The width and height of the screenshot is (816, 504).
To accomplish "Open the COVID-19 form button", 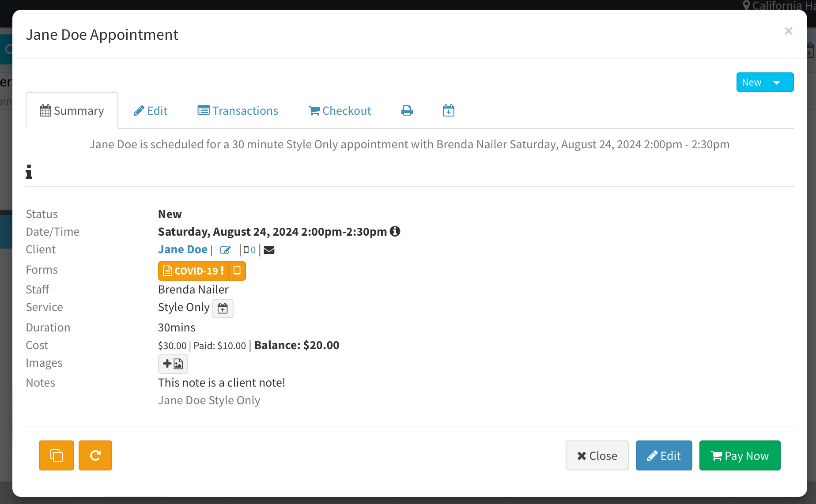I will point(193,271).
